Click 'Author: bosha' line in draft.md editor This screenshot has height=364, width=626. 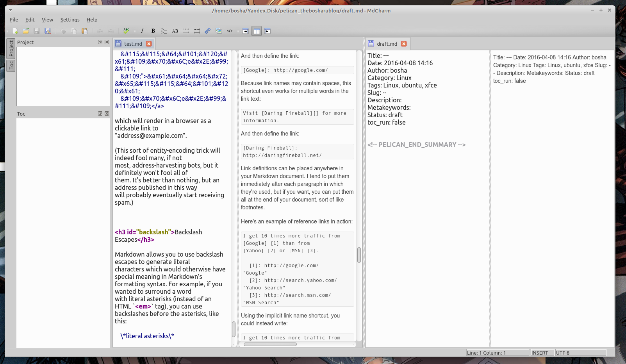pos(387,70)
